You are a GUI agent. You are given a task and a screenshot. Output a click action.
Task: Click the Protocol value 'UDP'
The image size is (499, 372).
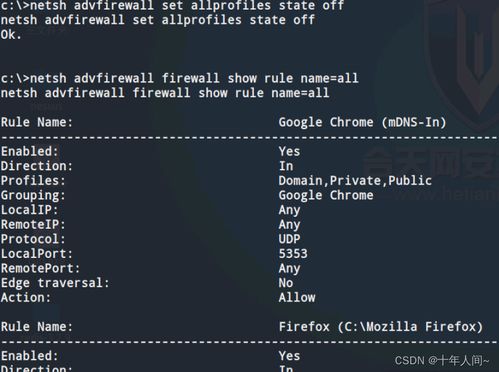pyautogui.click(x=289, y=239)
